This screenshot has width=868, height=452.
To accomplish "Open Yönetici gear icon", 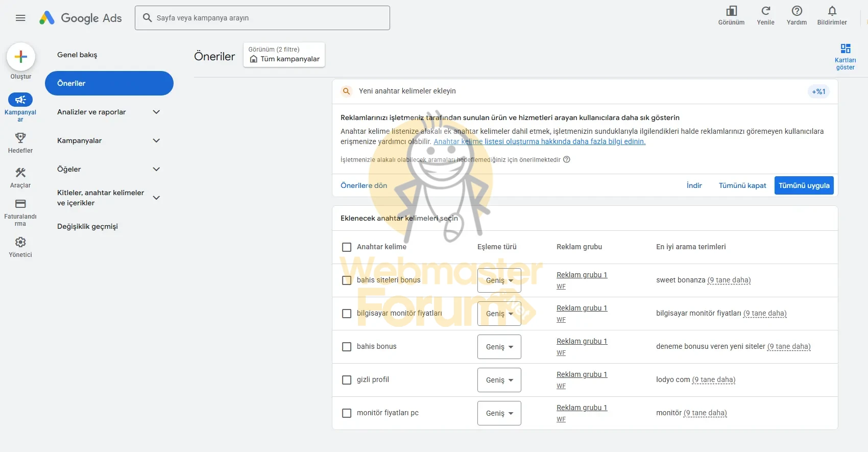I will [20, 242].
